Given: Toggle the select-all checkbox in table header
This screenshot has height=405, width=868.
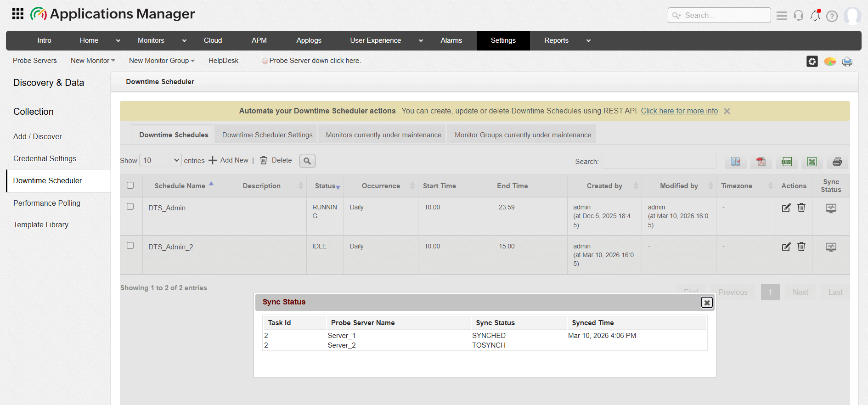Looking at the screenshot, I should (130, 186).
